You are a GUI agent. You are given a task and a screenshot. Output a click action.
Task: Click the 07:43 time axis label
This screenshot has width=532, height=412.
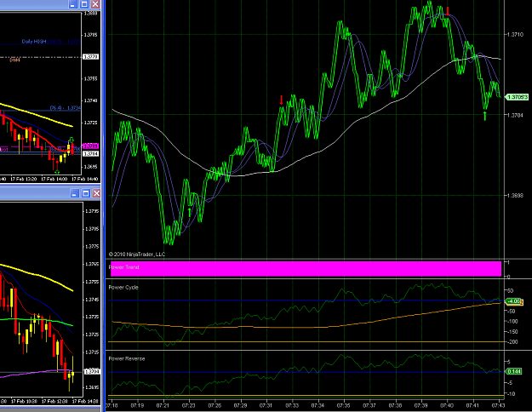point(498,405)
